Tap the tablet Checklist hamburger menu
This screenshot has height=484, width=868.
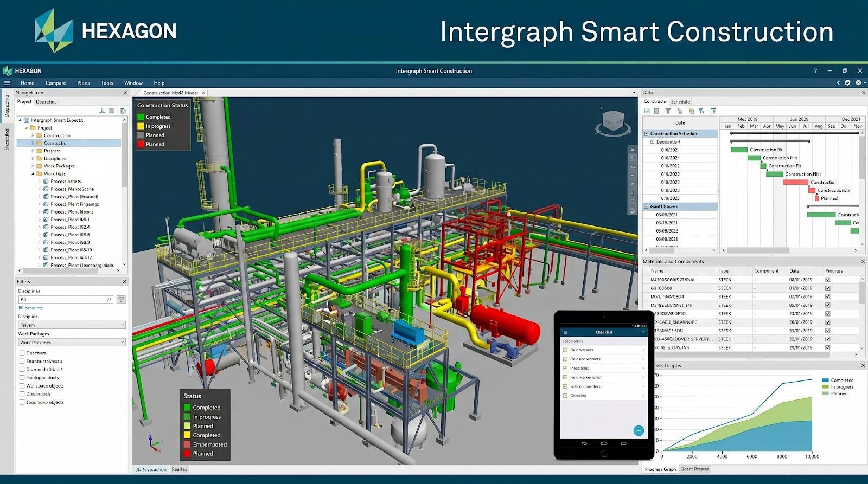point(565,332)
